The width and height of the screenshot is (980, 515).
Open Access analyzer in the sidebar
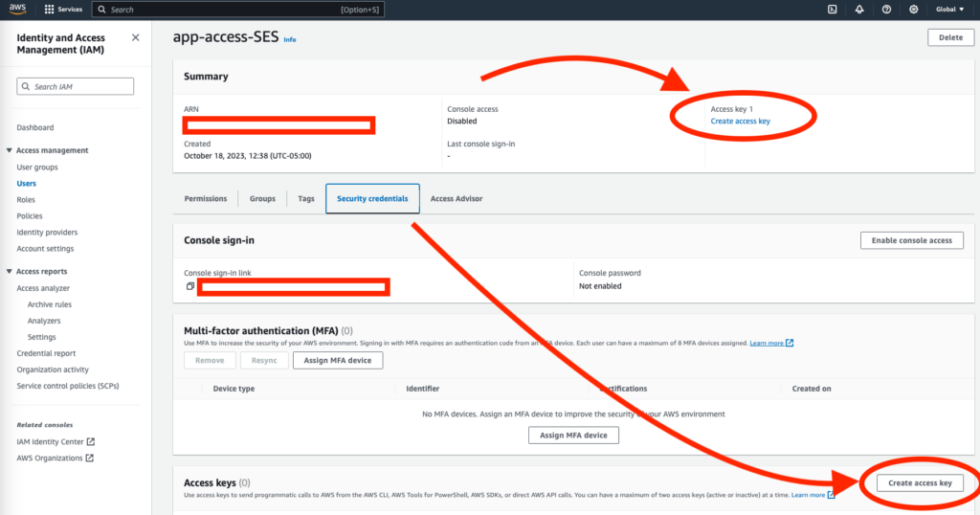click(43, 288)
